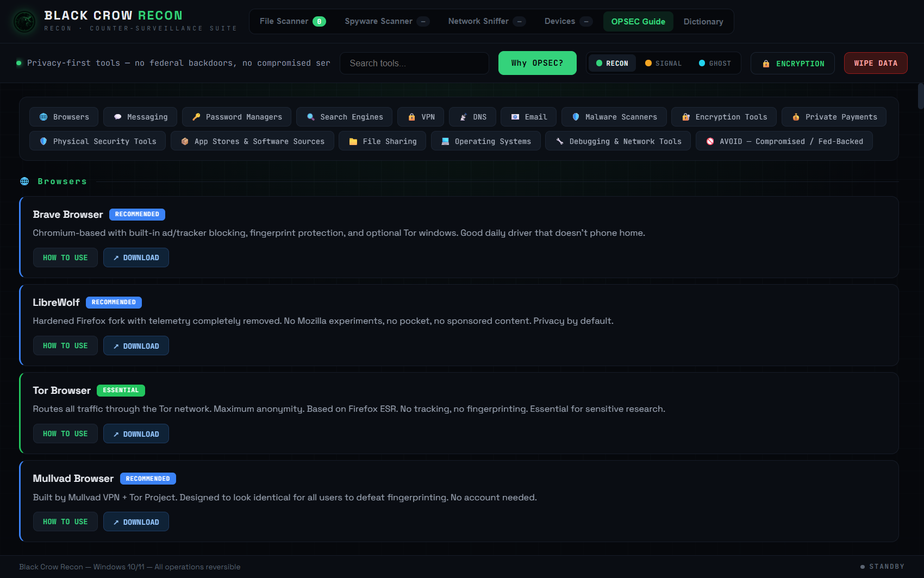The image size is (924, 578).
Task: Open the Physical Security Tools category chip
Action: click(x=97, y=141)
